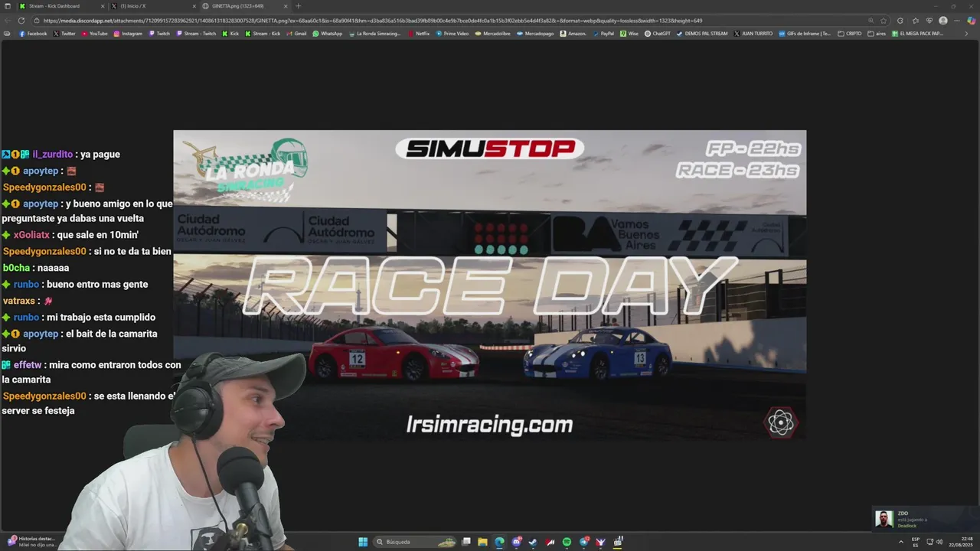The image size is (980, 551).
Task: Open Microsoft Edge from the taskbar
Action: point(499,542)
